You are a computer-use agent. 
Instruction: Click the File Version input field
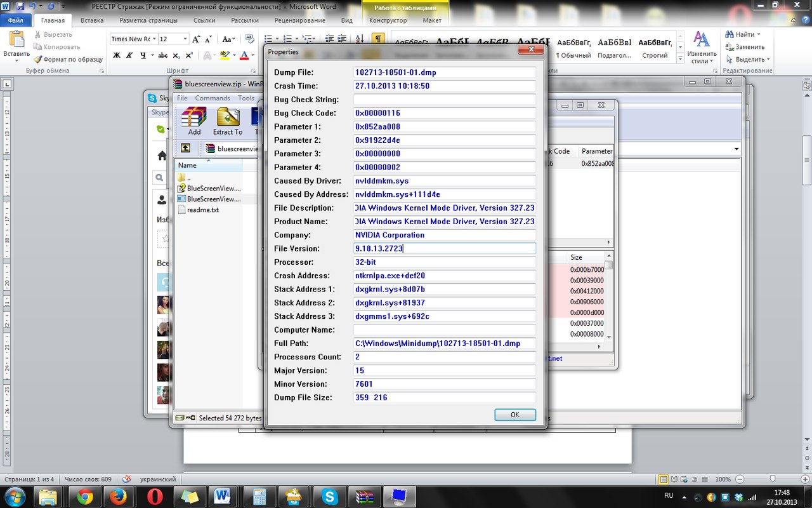(444, 248)
